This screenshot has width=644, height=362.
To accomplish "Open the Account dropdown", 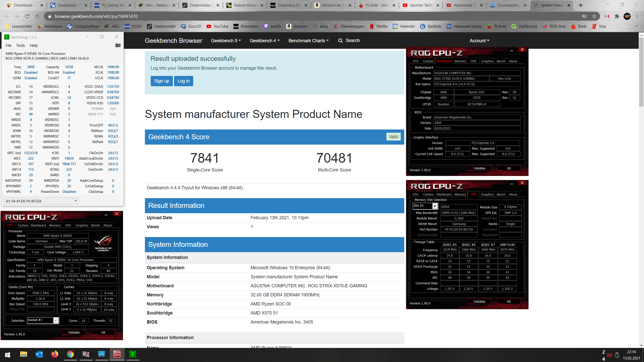I will [479, 40].
